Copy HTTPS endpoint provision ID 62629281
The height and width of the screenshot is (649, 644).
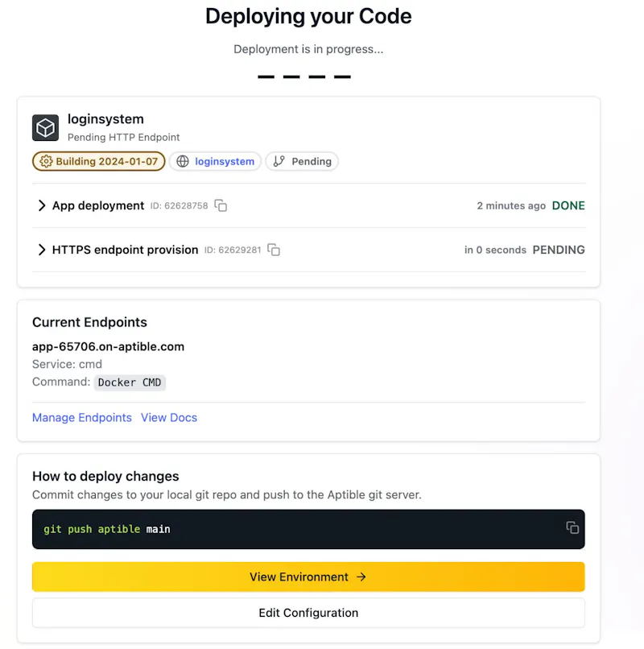pyautogui.click(x=274, y=250)
